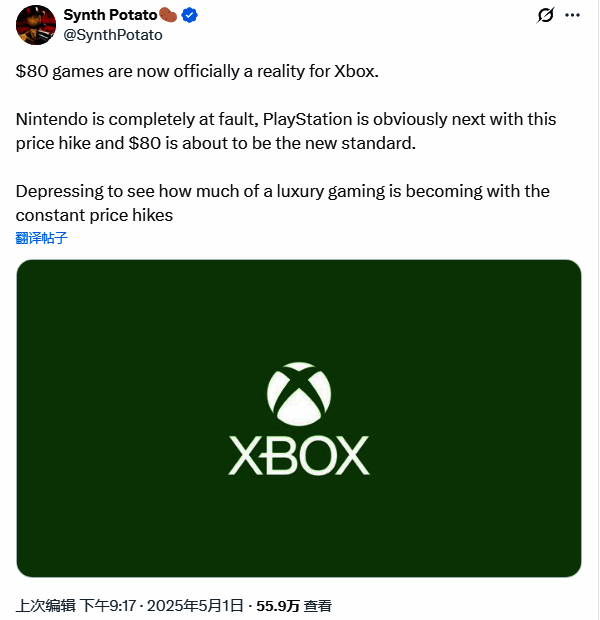Viewport: 600px width, 620px height.
Task: Click the 翻译帖子 translate post link
Action: [42, 238]
